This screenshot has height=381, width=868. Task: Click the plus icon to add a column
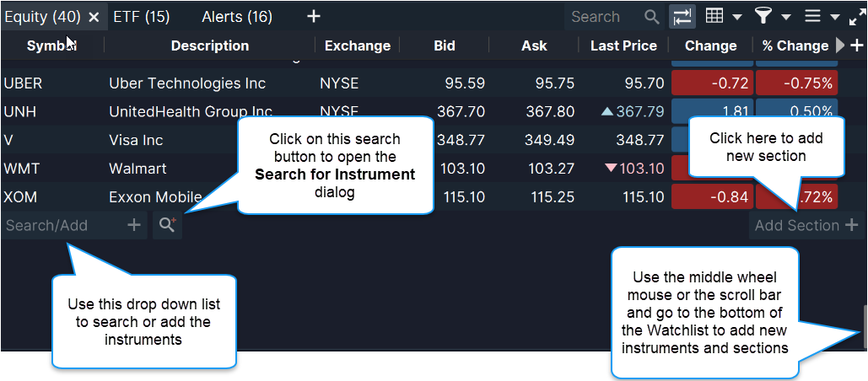pos(857,46)
